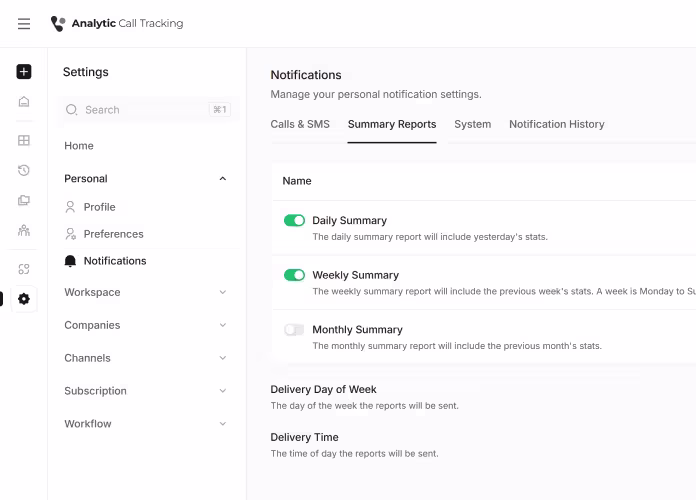Image resolution: width=696 pixels, height=500 pixels.
Task: Enable the Monthly Summary toggle
Action: pyautogui.click(x=294, y=330)
